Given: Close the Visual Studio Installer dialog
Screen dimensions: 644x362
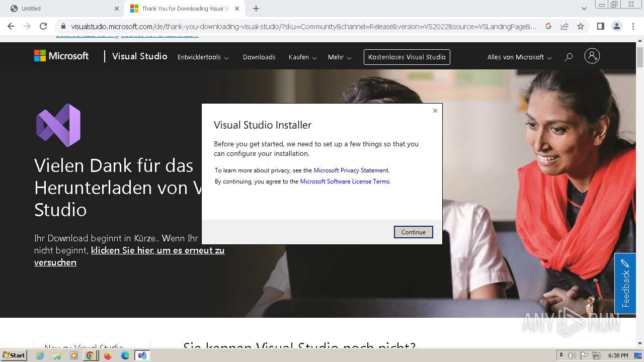Looking at the screenshot, I should [435, 111].
